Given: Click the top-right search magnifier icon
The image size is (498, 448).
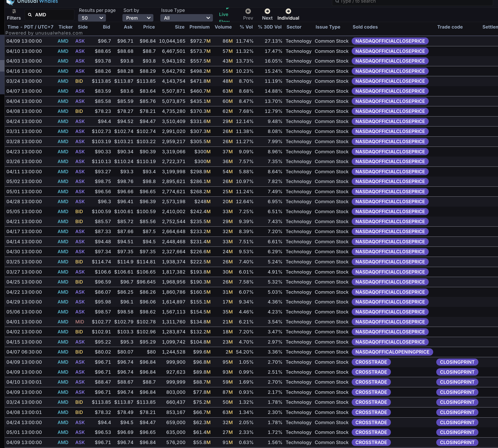Looking at the screenshot, I should [337, 2].
